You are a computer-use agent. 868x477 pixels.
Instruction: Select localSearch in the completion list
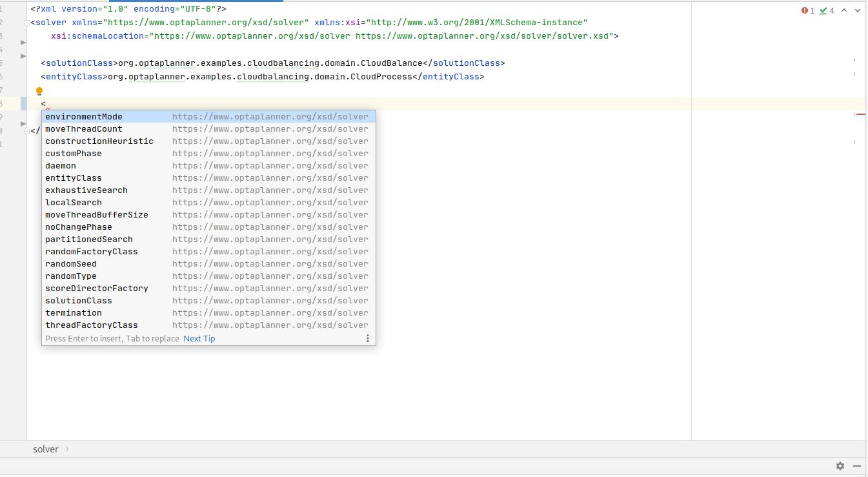coord(73,202)
